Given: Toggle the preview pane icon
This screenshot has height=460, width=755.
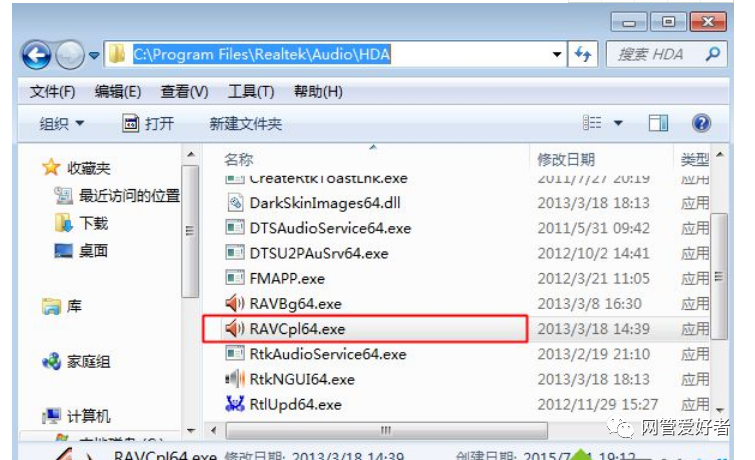Looking at the screenshot, I should [x=658, y=123].
